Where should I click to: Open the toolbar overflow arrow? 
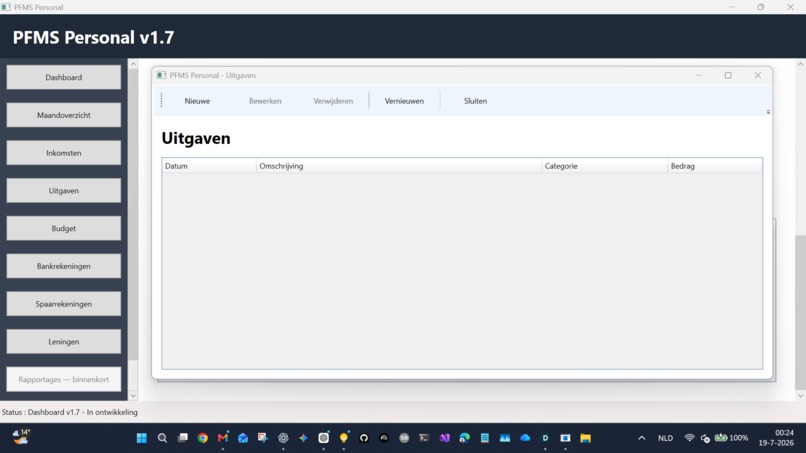point(768,112)
